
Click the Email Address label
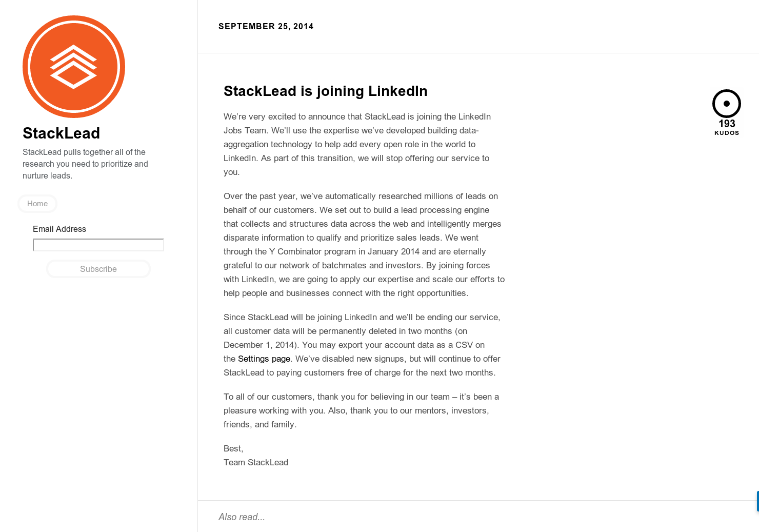[x=59, y=229]
